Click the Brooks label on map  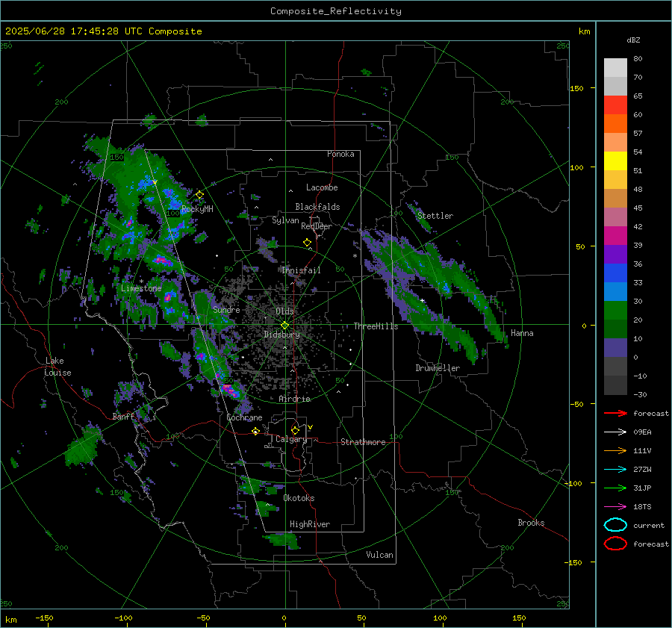tap(531, 523)
